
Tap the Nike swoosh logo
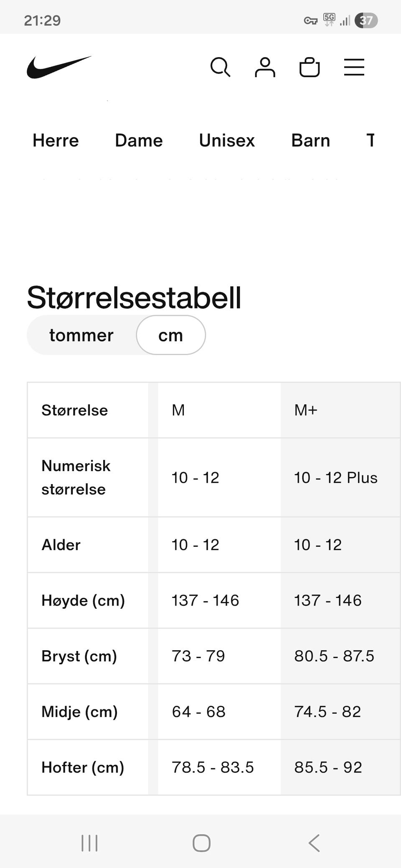[58, 67]
